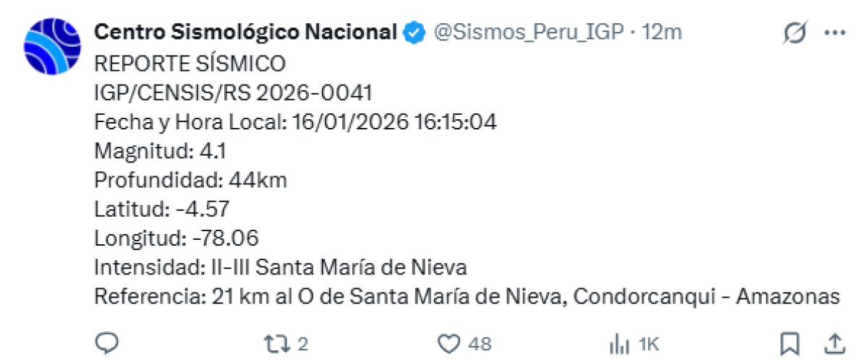Click the Fecha y Hora Local line

(296, 122)
